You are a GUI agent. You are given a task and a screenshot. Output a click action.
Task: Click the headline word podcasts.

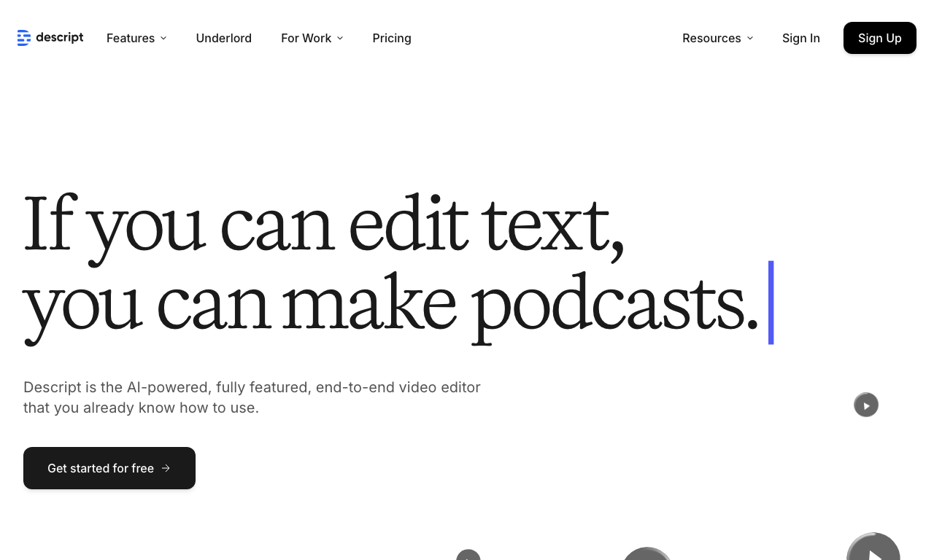click(x=615, y=303)
